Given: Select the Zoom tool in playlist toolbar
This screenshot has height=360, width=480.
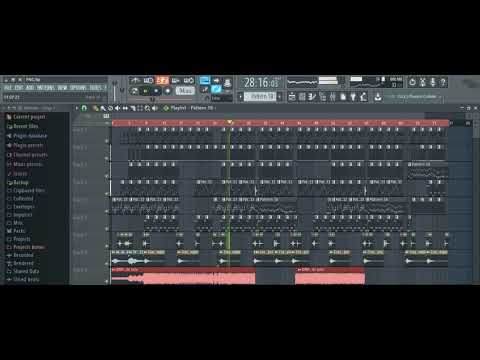Looking at the screenshot, I should [147, 108].
